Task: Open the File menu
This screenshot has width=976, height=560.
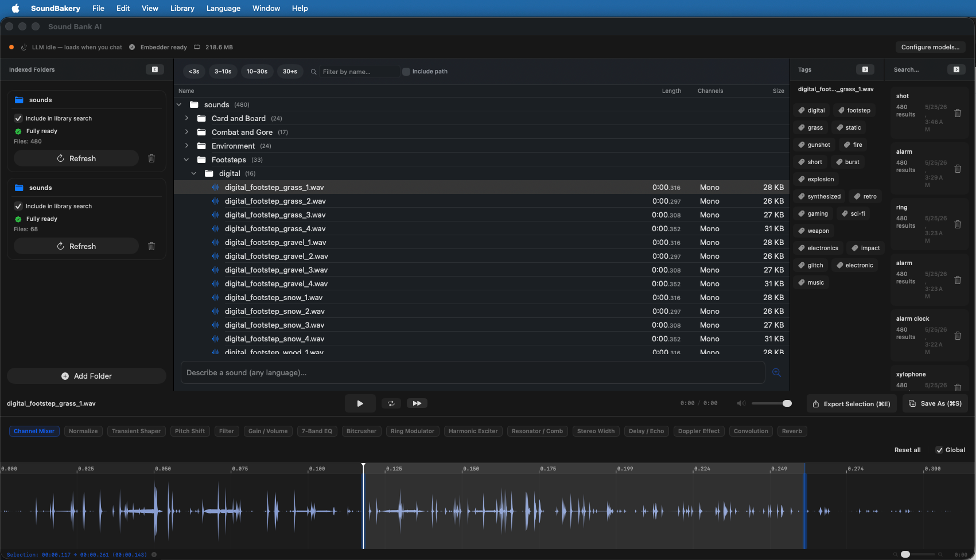Action: pos(98,8)
